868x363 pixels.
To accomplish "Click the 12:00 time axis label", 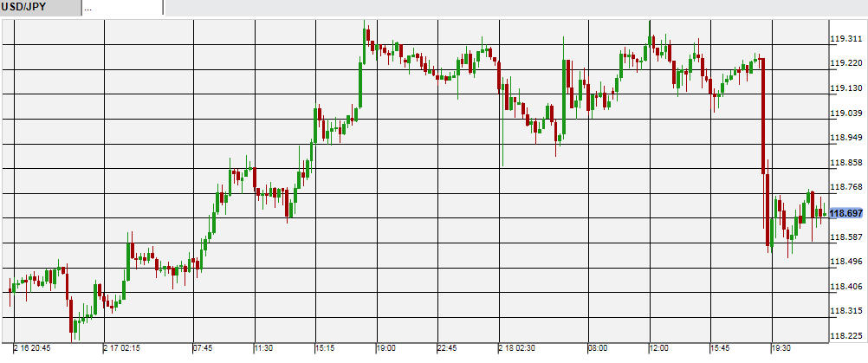I will click(659, 348).
